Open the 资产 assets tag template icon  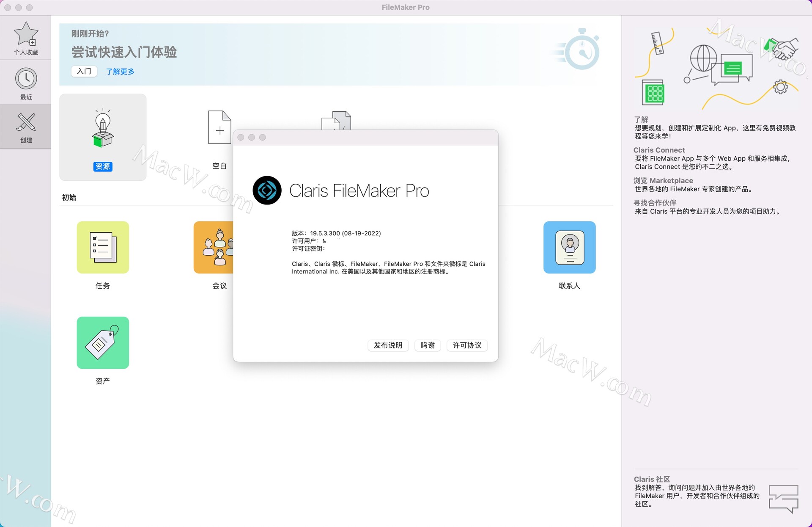point(103,342)
